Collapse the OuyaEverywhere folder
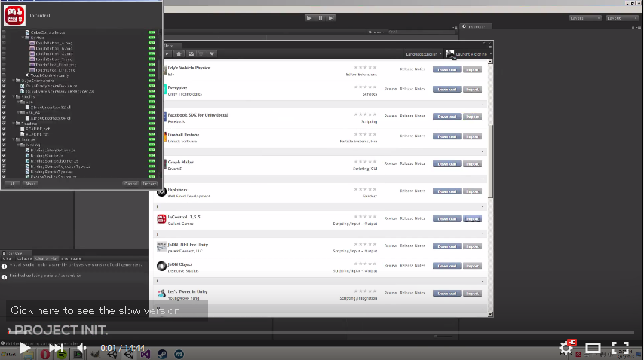Viewport: 644px width, 360px height. click(x=14, y=81)
